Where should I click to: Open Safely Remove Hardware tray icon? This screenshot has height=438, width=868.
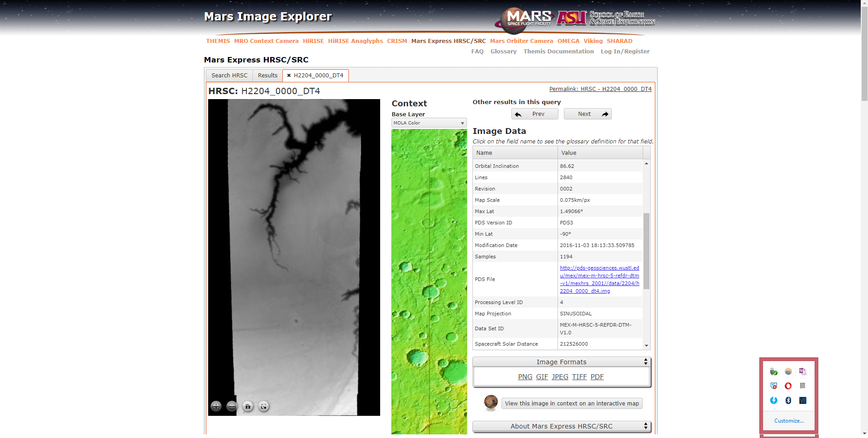(x=774, y=371)
